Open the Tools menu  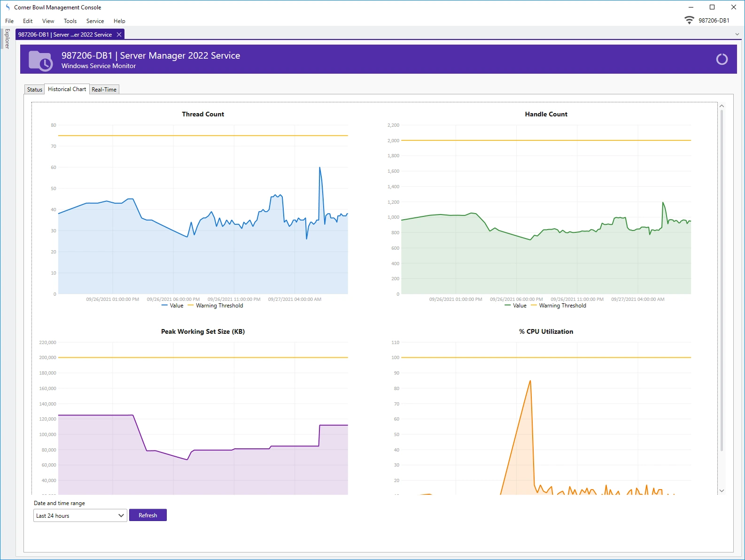[x=70, y=21]
